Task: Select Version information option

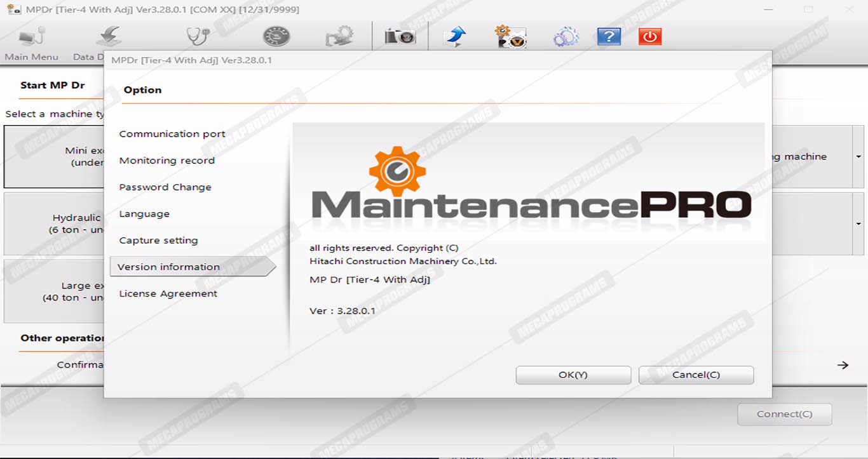Action: click(x=193, y=267)
